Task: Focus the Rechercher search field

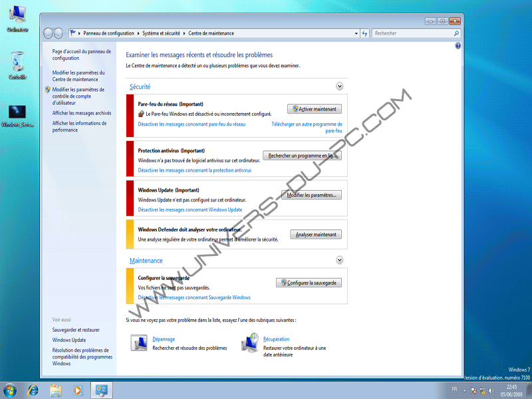Action: (413, 33)
